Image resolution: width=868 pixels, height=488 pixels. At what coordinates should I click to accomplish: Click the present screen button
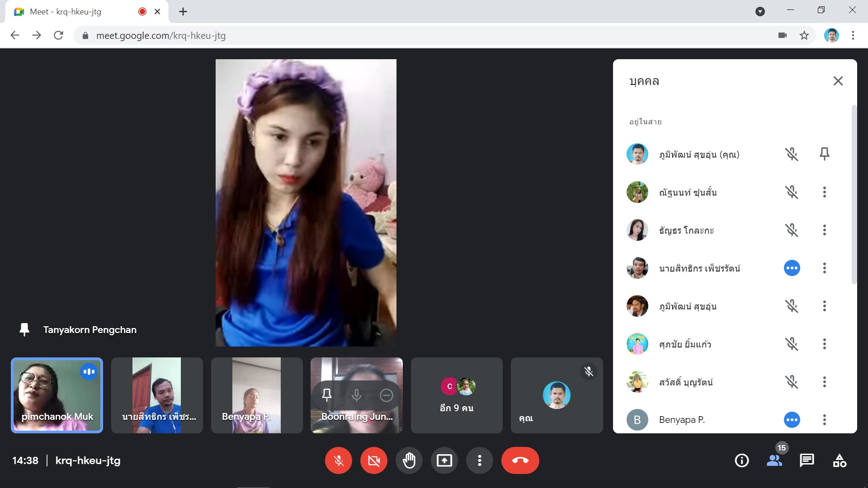click(x=444, y=460)
